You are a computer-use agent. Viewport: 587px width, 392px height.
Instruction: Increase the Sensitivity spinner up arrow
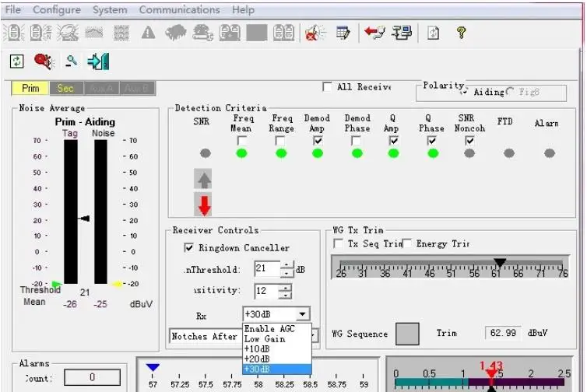[285, 287]
